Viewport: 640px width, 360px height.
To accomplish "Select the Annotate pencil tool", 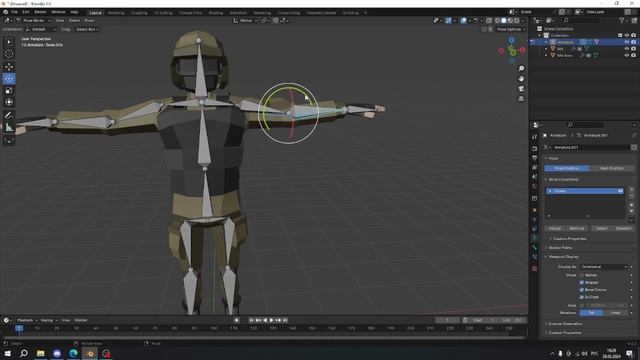I will (x=9, y=116).
